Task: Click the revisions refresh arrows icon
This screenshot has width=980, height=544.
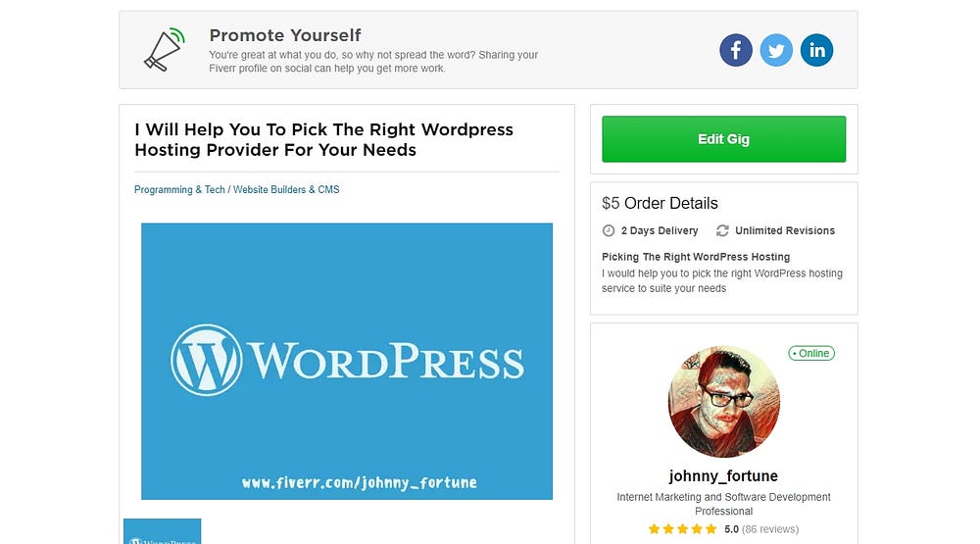Action: [x=722, y=230]
